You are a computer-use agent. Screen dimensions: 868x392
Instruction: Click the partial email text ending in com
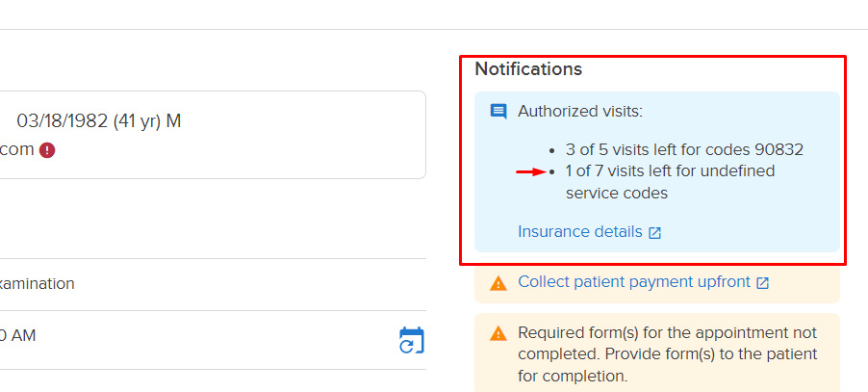(17, 149)
